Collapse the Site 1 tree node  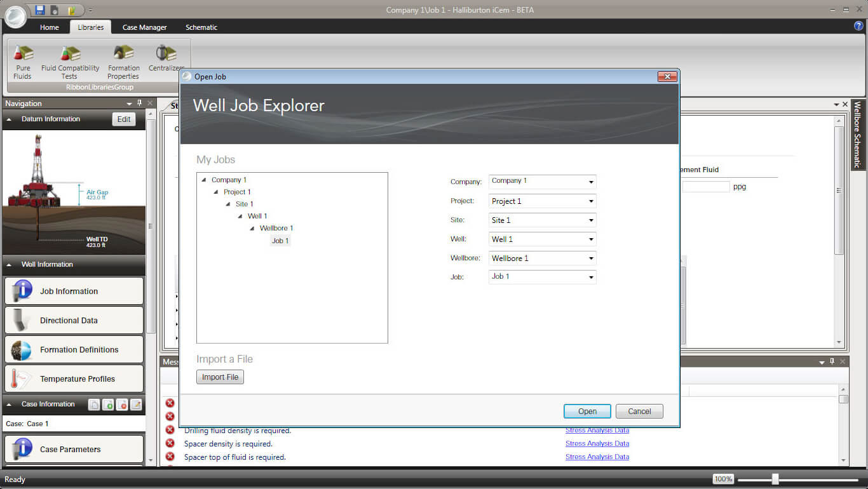(x=228, y=204)
